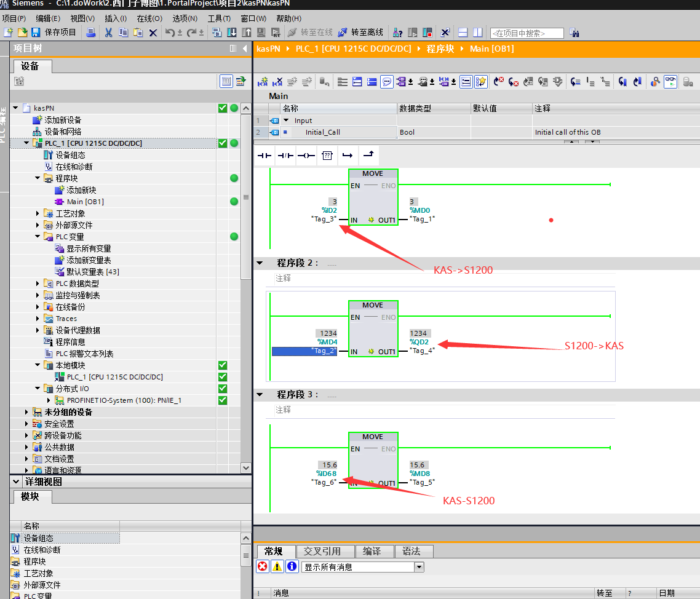700x599 pixels.
Task: Insert an empty box instruction
Action: [327, 156]
